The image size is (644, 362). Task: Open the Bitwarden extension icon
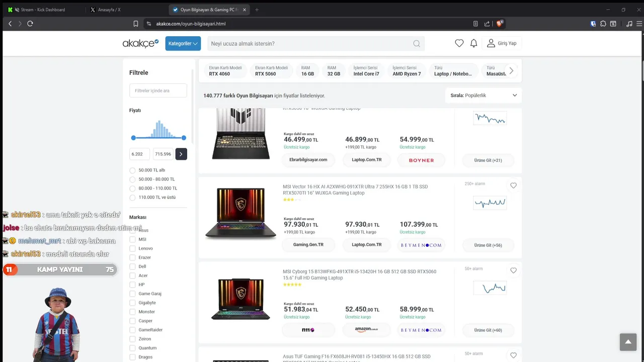pyautogui.click(x=593, y=24)
